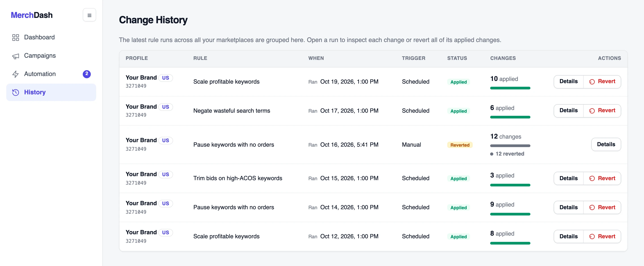Click the History clock icon
644x266 pixels.
[x=15, y=92]
